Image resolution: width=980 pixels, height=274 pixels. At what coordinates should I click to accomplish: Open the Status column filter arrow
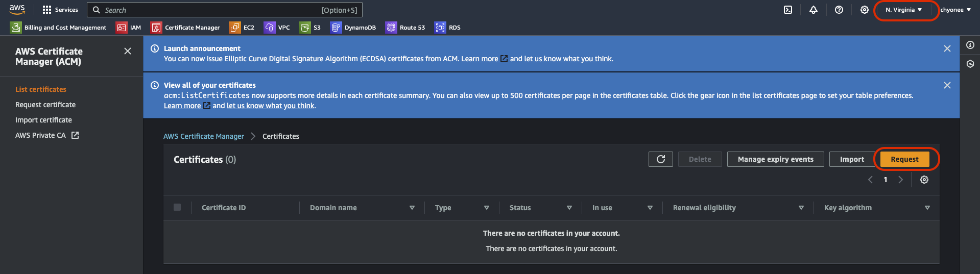pyautogui.click(x=569, y=208)
